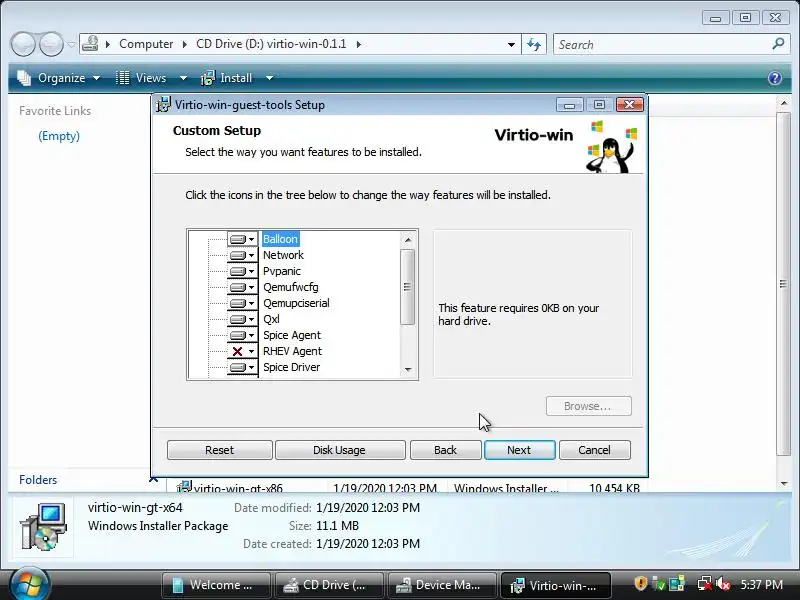The width and height of the screenshot is (800, 600).
Task: Click the Reset button
Action: point(219,450)
